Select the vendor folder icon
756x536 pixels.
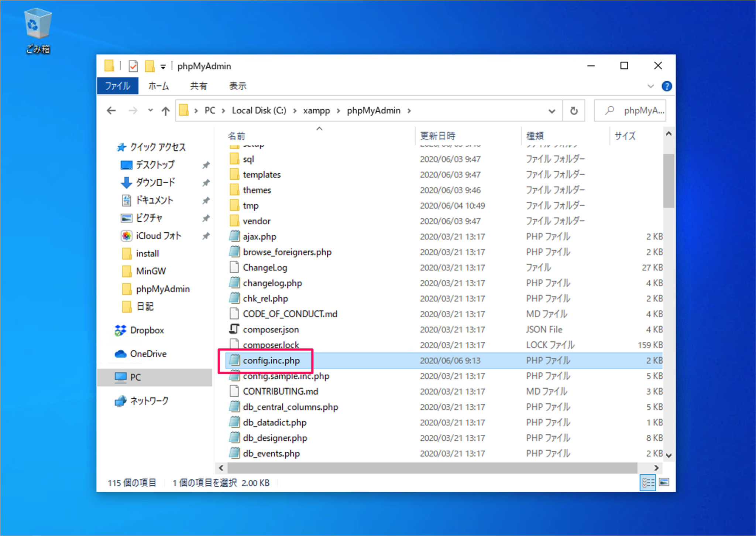[234, 221]
